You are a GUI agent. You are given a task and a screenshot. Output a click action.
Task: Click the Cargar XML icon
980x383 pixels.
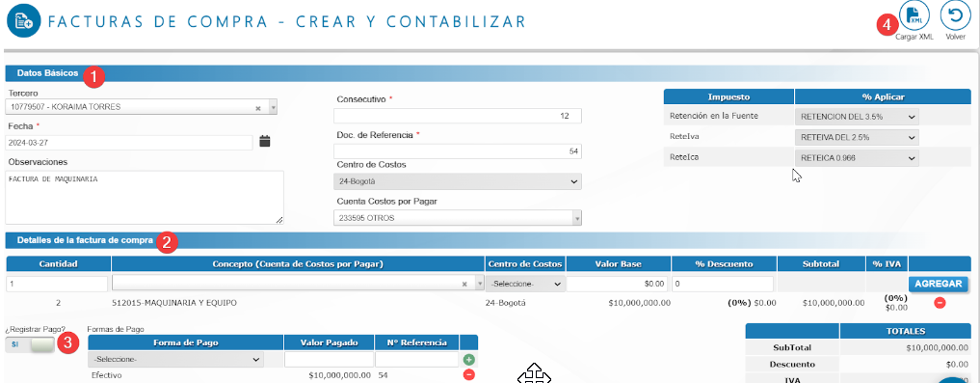914,15
